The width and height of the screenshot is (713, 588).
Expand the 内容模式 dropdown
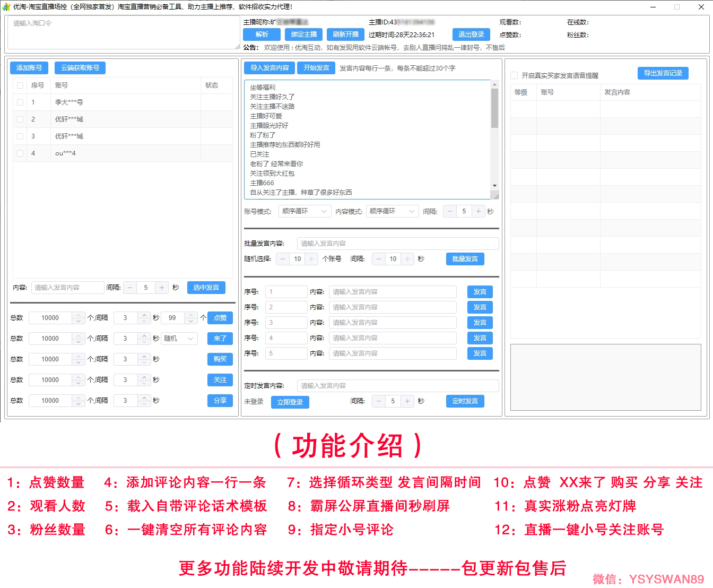pyautogui.click(x=392, y=211)
